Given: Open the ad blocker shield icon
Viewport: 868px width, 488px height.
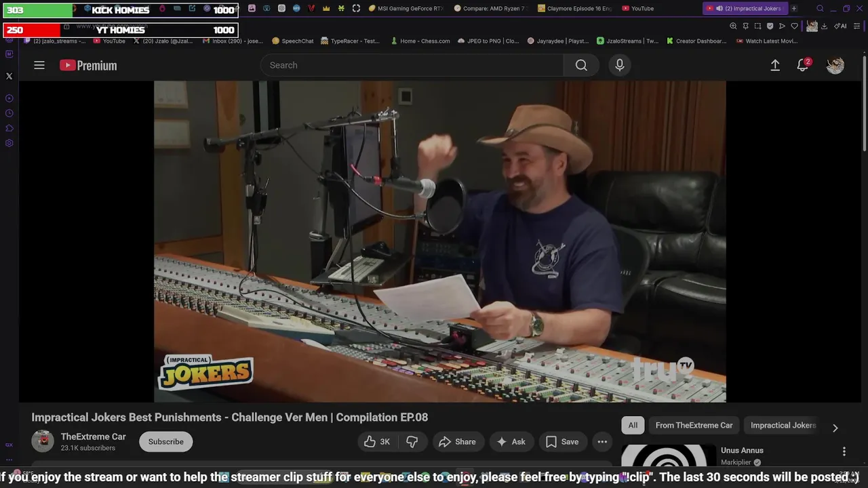Looking at the screenshot, I should (x=770, y=26).
